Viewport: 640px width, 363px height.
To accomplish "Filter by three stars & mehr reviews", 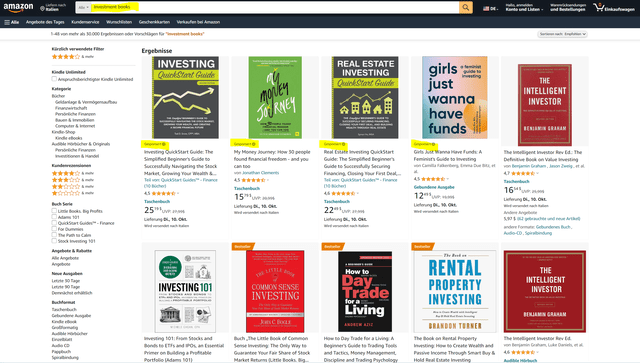I will [72, 180].
